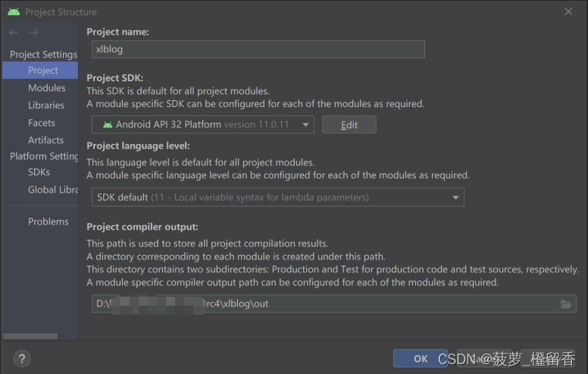The width and height of the screenshot is (588, 374).
Task: Click the Android icon in title bar
Action: [x=14, y=12]
